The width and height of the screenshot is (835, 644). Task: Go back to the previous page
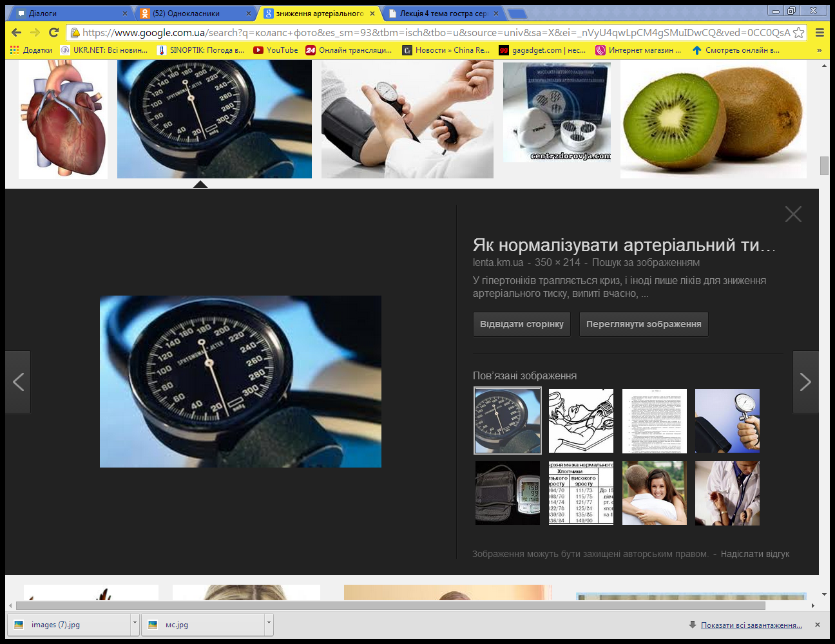point(17,33)
